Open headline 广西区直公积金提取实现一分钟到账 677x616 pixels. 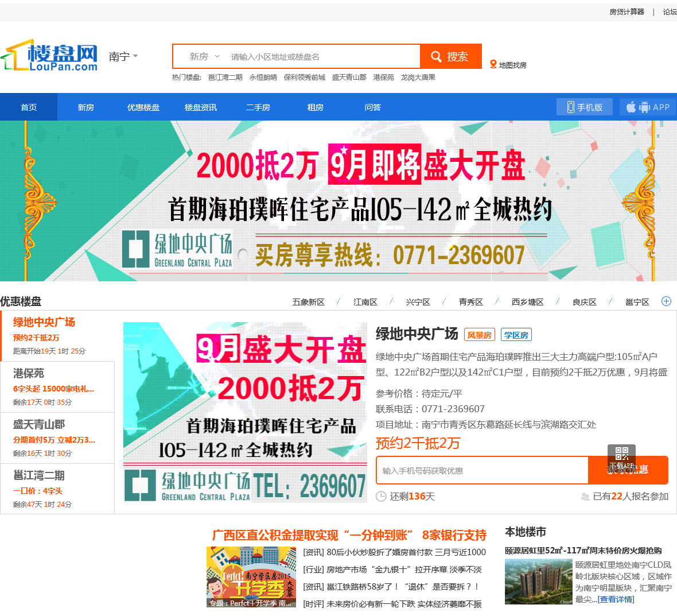pyautogui.click(x=349, y=535)
